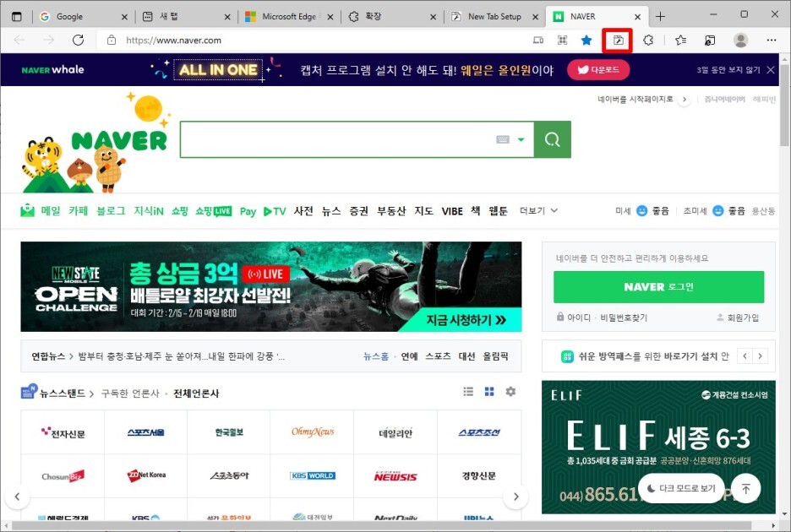Click the 비밀번호찾기 link

pos(624,318)
